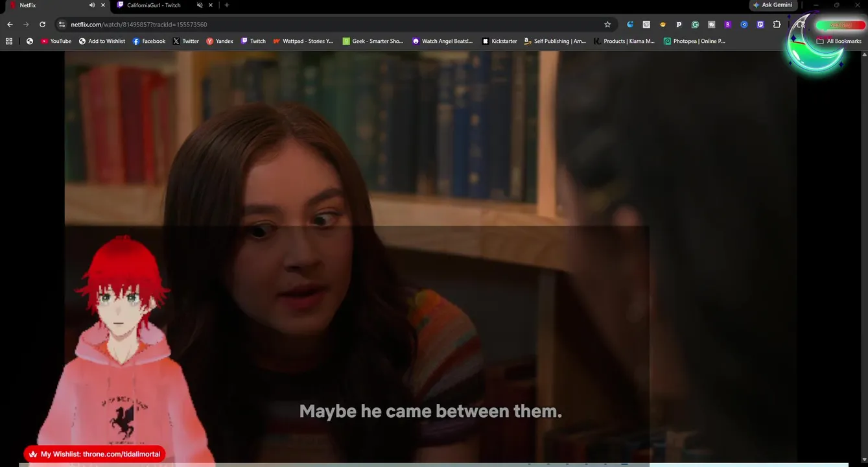868x467 pixels.
Task: Open the Photopea Online bookmark
Action: [x=694, y=41]
